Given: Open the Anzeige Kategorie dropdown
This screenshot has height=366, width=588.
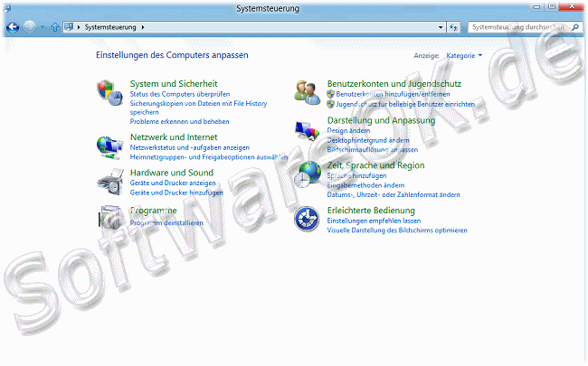Looking at the screenshot, I should point(464,55).
